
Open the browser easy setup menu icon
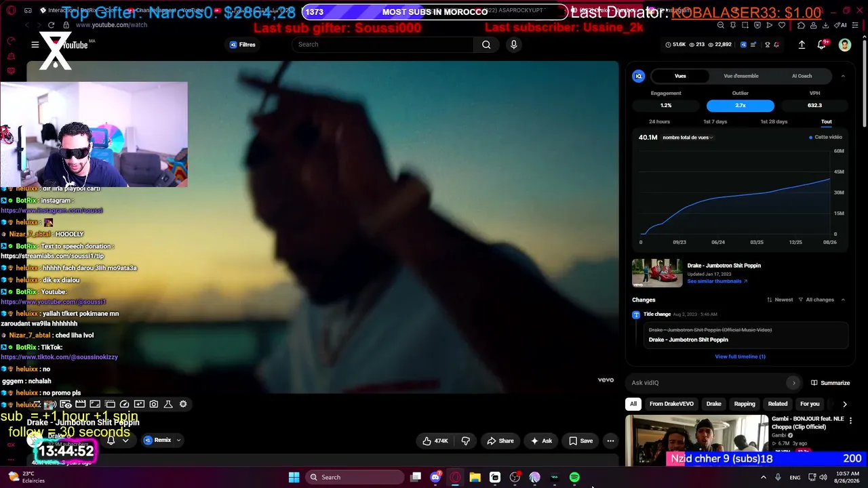pyautogui.click(x=856, y=25)
